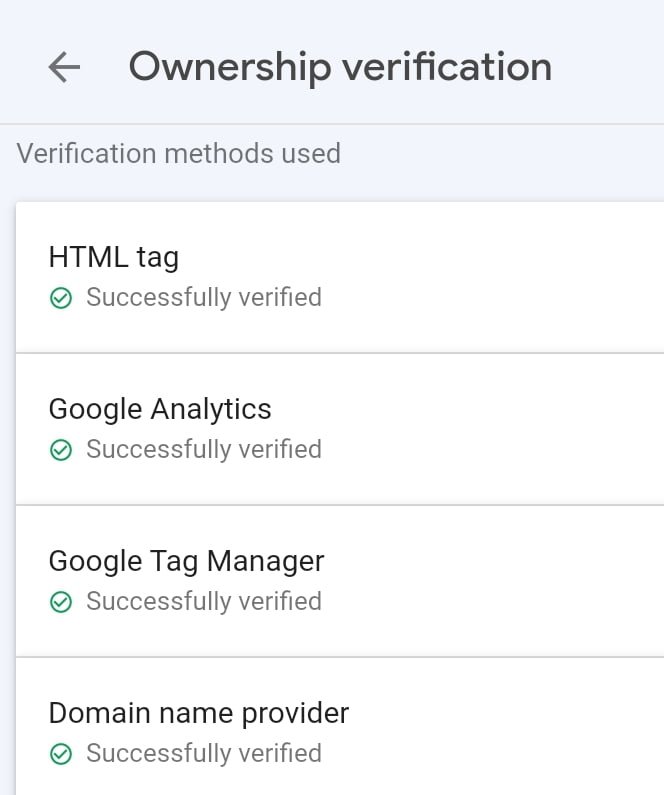This screenshot has height=795, width=664.
Task: Open the Google Analytics row label
Action: 160,409
